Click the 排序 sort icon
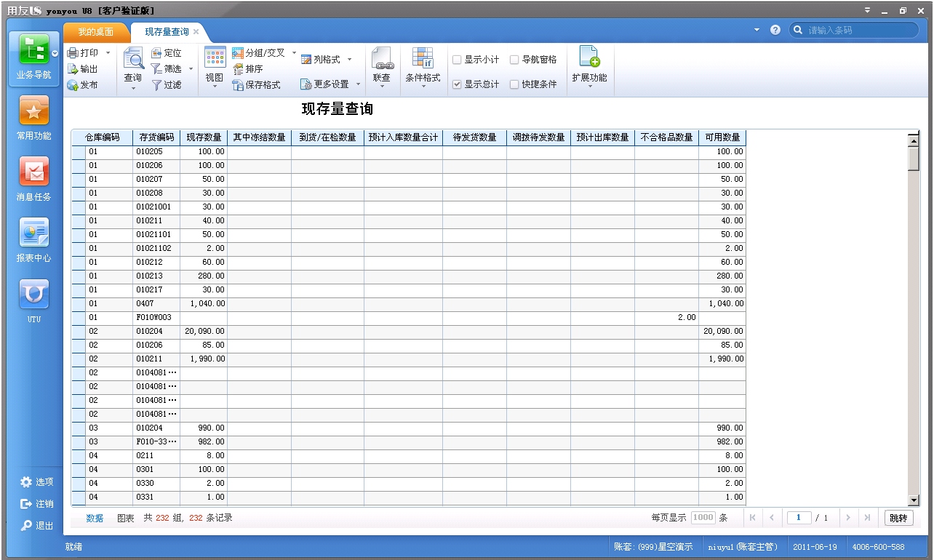 point(238,69)
